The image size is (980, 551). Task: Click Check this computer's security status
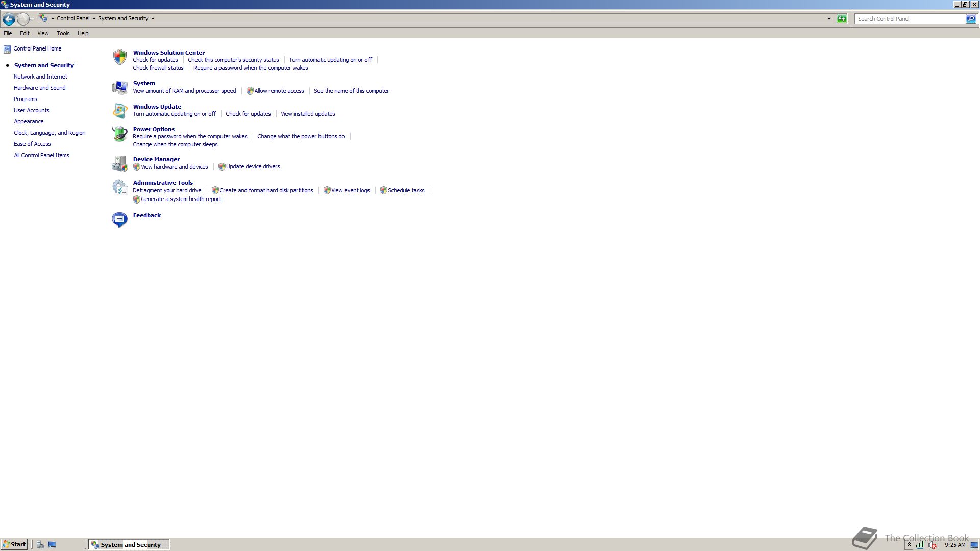233,60
